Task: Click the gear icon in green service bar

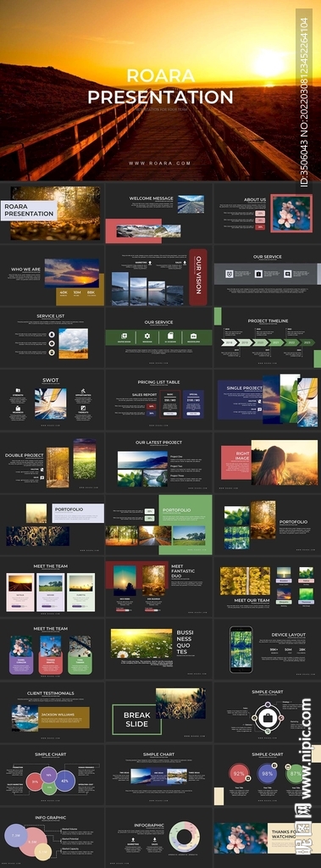Action: point(147,336)
